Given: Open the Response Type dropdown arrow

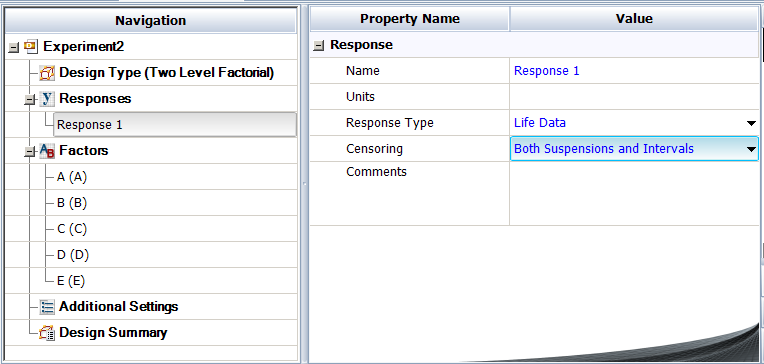Looking at the screenshot, I should pyautogui.click(x=751, y=123).
